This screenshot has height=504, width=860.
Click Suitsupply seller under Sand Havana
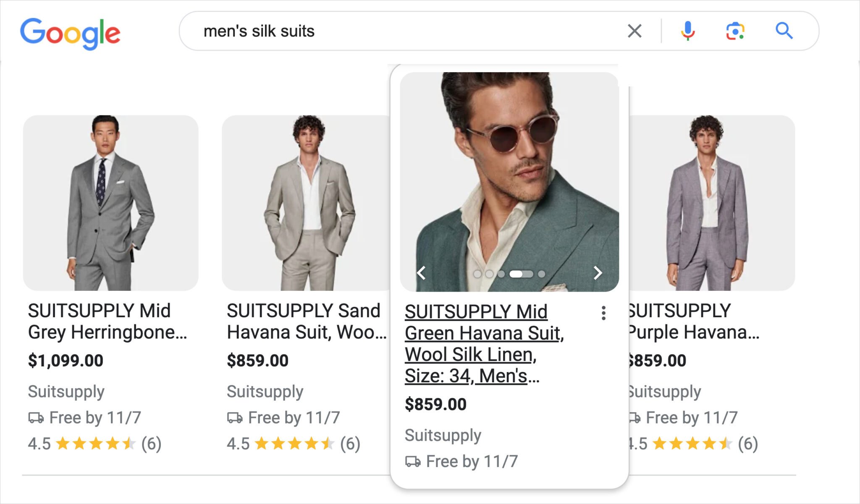[265, 392]
